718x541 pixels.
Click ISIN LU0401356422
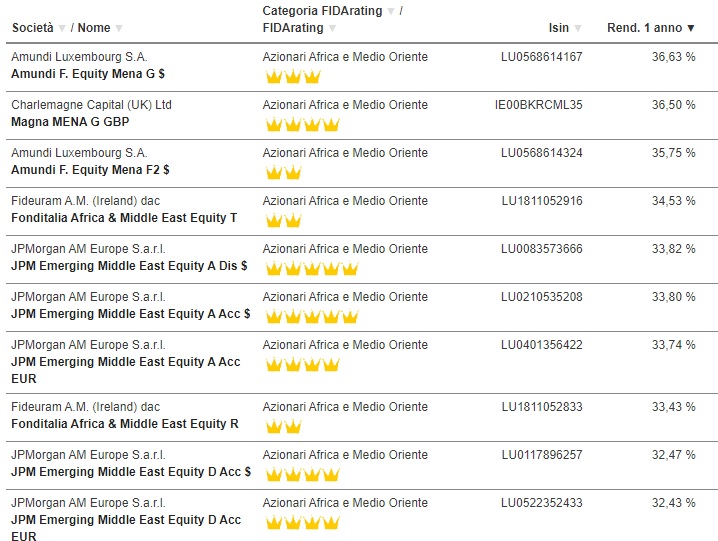click(x=542, y=345)
